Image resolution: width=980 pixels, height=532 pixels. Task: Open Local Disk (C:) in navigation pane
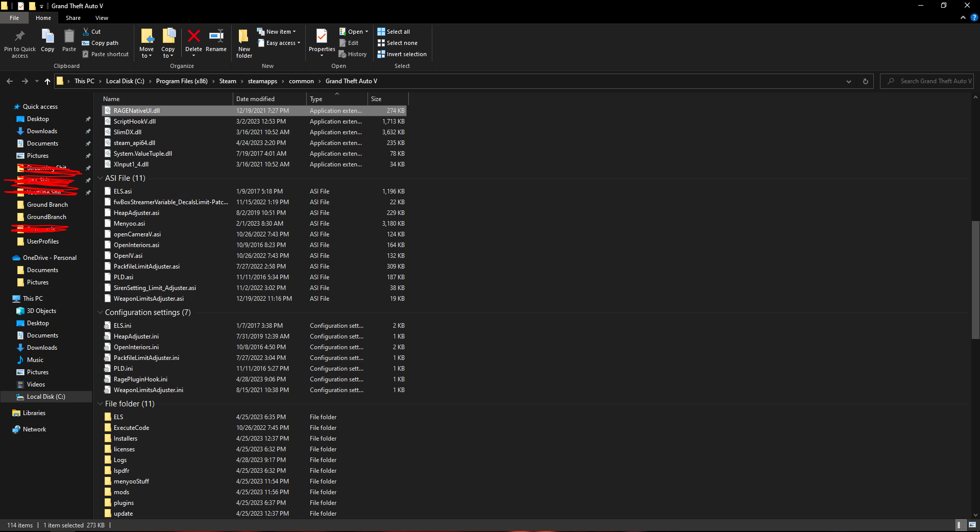[x=46, y=397]
